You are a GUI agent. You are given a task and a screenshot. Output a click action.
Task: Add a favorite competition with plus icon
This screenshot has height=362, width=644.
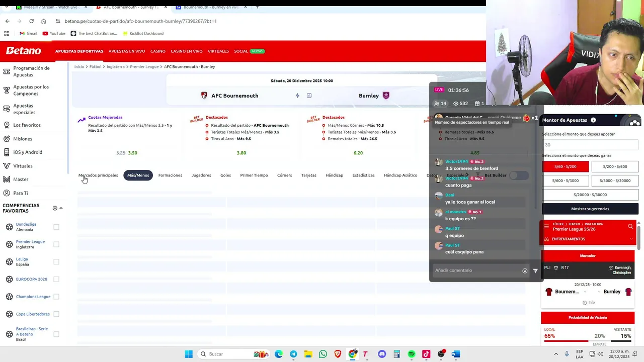(55, 208)
